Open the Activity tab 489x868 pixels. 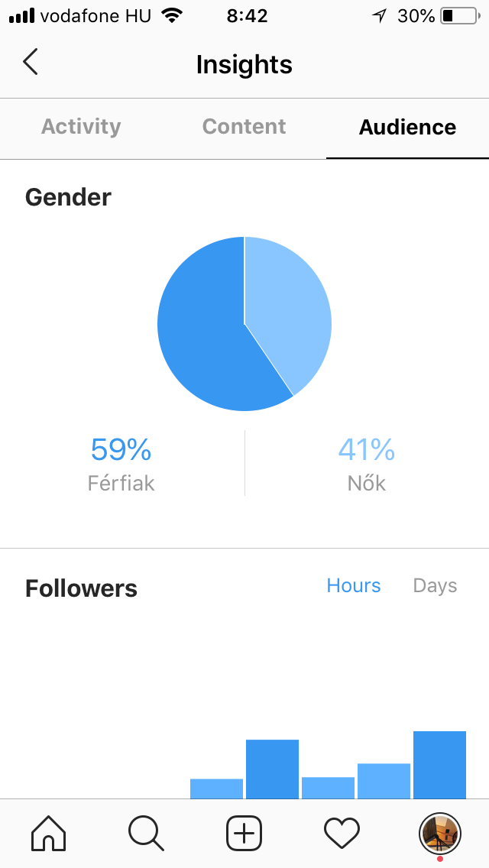point(81,127)
